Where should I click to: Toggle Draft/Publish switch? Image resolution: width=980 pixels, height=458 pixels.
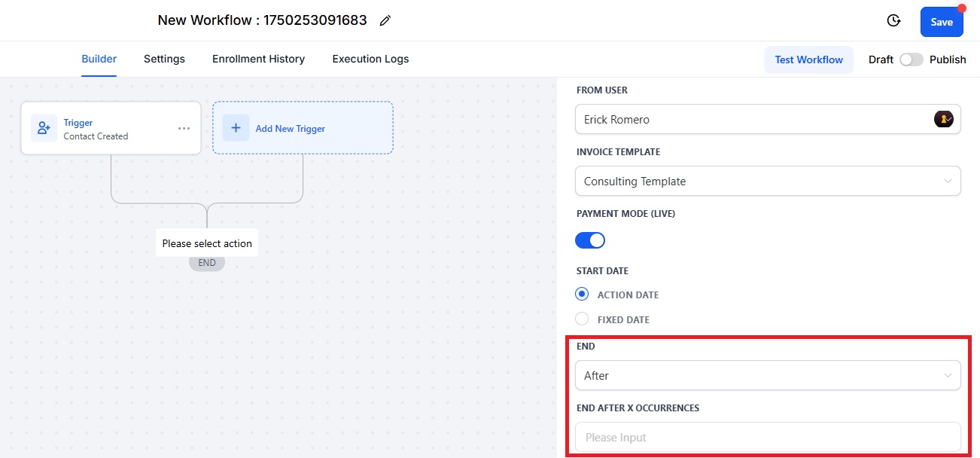click(x=911, y=60)
